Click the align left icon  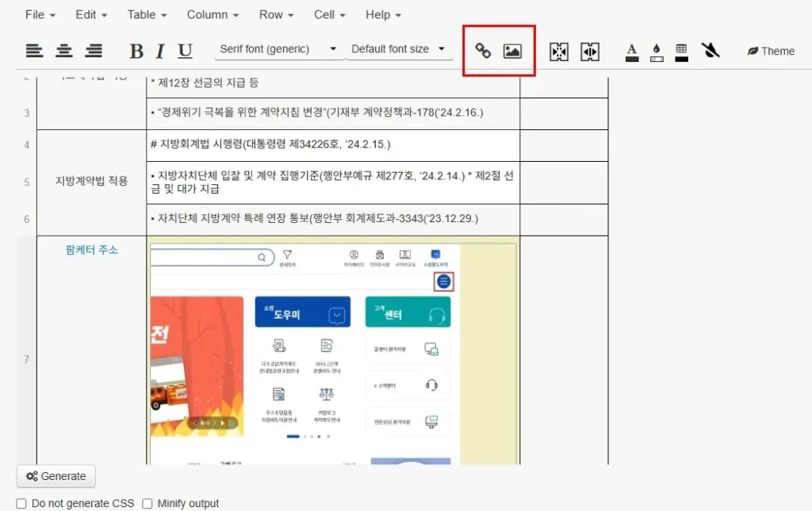tap(34, 51)
